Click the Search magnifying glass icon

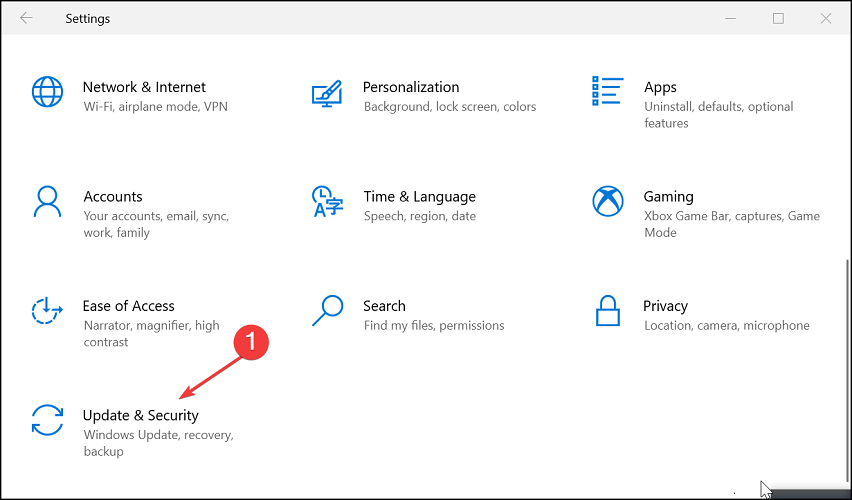tap(327, 311)
